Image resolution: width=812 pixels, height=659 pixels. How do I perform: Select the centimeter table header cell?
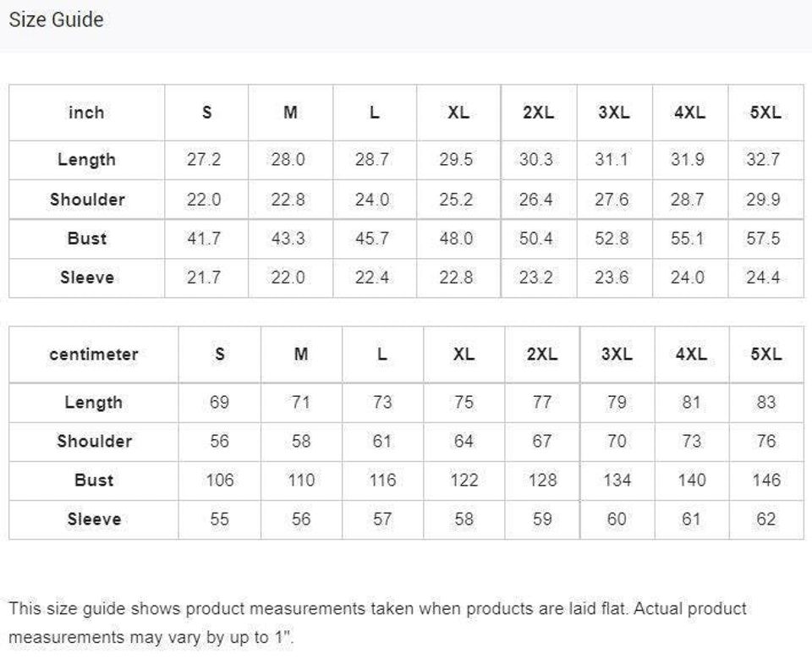[94, 354]
